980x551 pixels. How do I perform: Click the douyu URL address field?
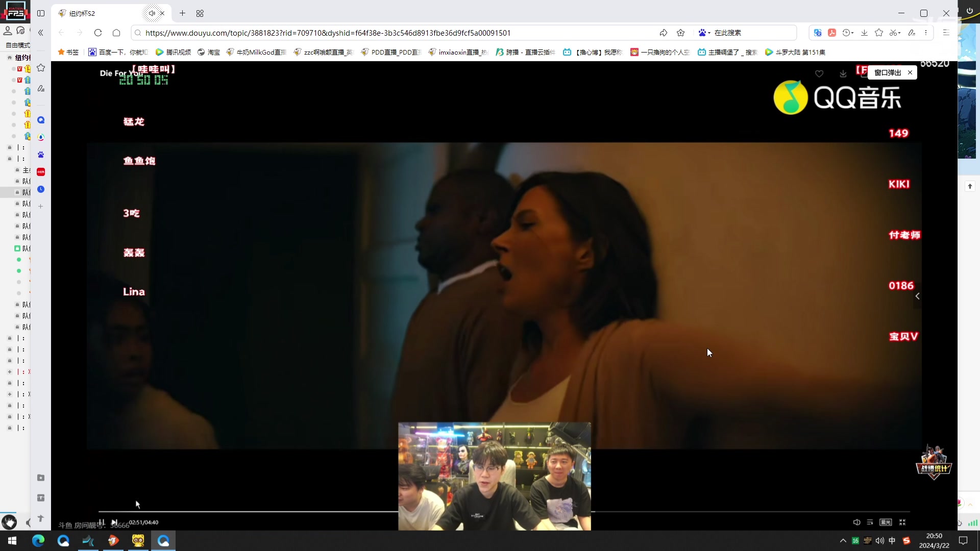(328, 33)
